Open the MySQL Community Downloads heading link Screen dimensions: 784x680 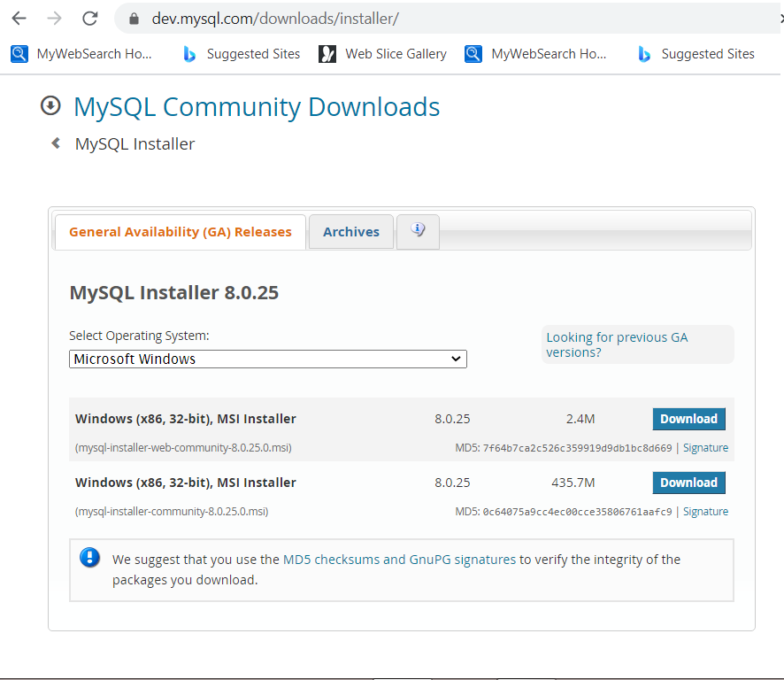click(x=257, y=107)
